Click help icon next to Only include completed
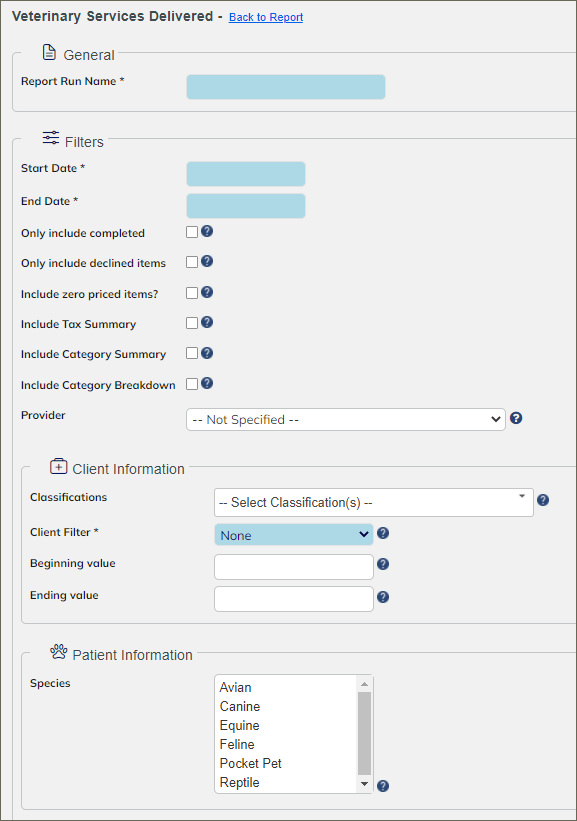The height and width of the screenshot is (821, 577). coord(207,231)
